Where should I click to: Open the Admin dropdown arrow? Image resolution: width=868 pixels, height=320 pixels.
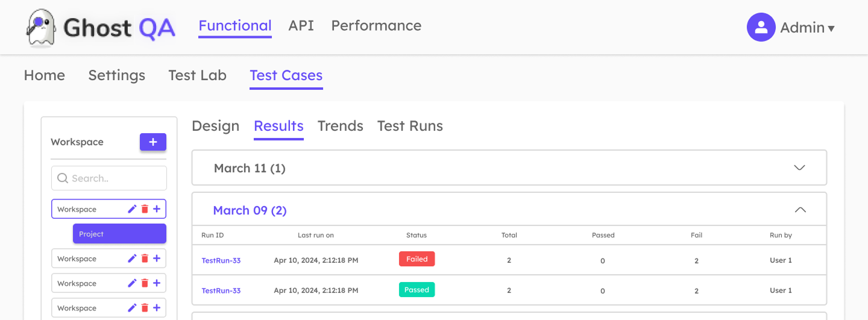click(831, 28)
